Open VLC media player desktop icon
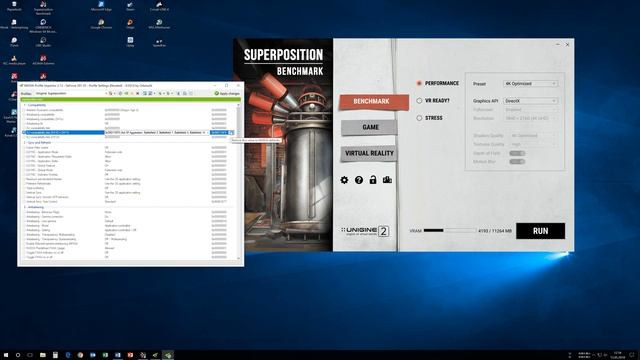 [x=14, y=60]
